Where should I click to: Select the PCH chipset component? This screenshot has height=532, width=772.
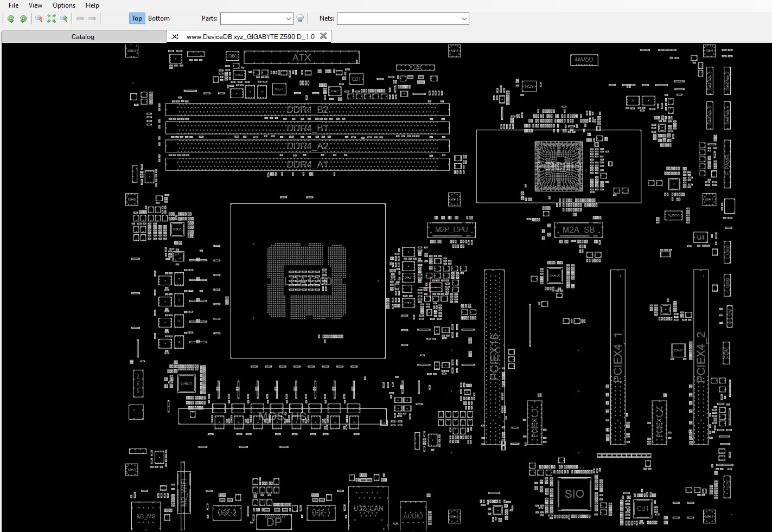click(x=559, y=166)
